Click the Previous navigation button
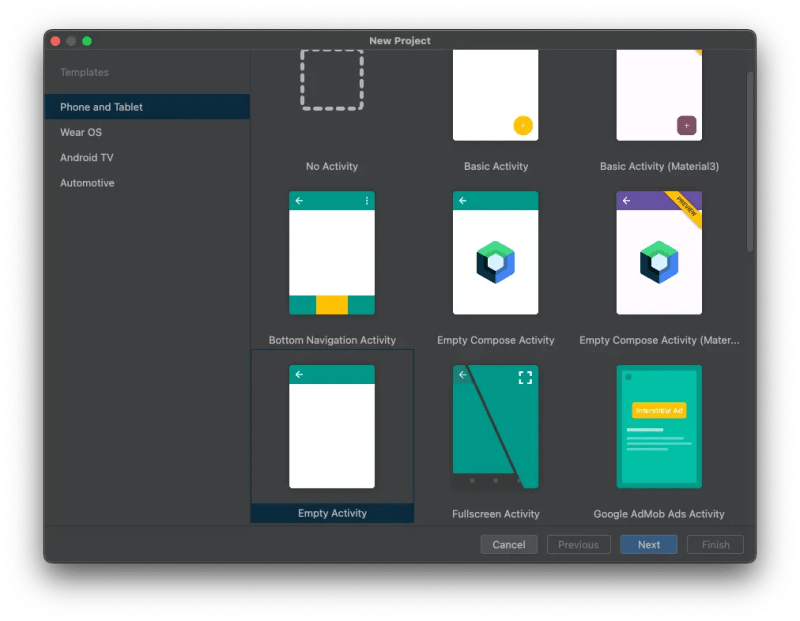This screenshot has width=800, height=621. [x=578, y=544]
